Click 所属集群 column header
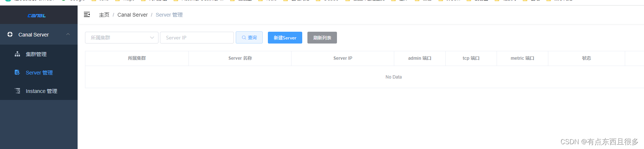The image size is (644, 149). click(137, 58)
